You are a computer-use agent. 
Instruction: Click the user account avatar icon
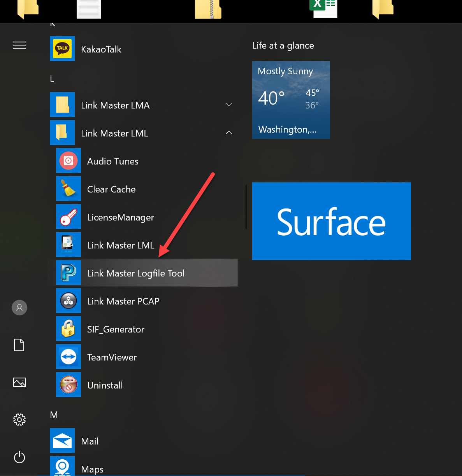coord(19,308)
